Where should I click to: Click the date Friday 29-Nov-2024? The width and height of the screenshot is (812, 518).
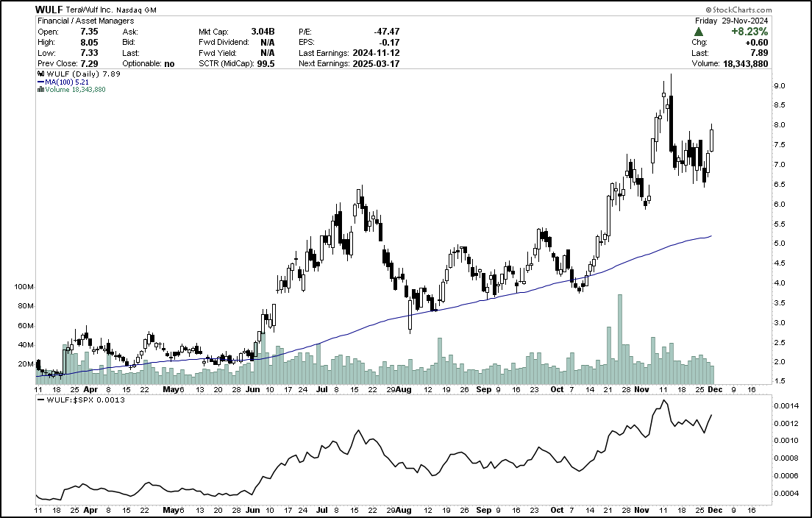pyautogui.click(x=731, y=21)
